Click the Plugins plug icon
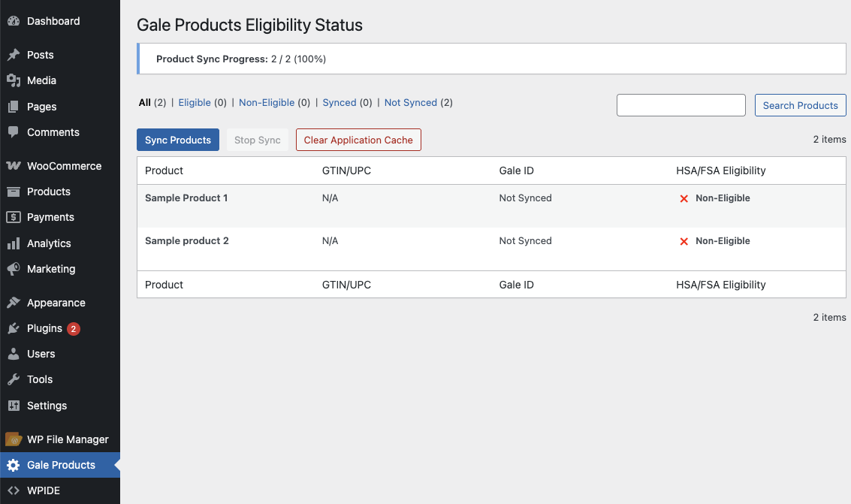The height and width of the screenshot is (504, 851). (x=13, y=328)
